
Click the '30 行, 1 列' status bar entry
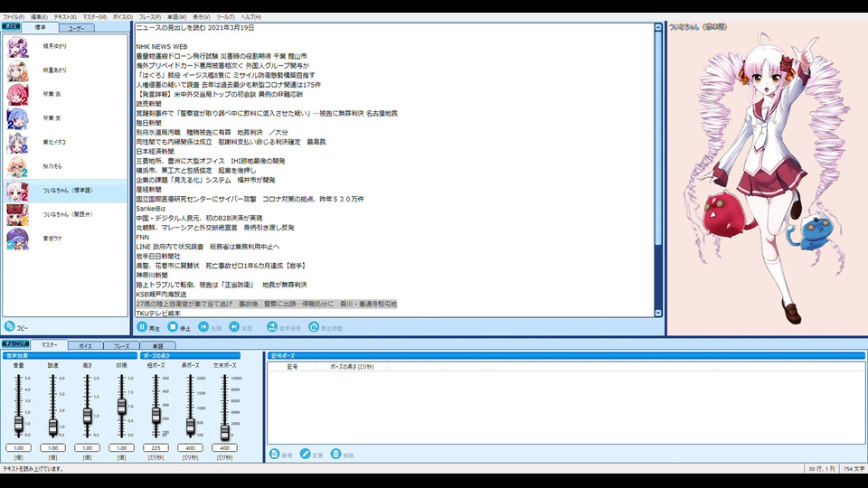(822, 469)
